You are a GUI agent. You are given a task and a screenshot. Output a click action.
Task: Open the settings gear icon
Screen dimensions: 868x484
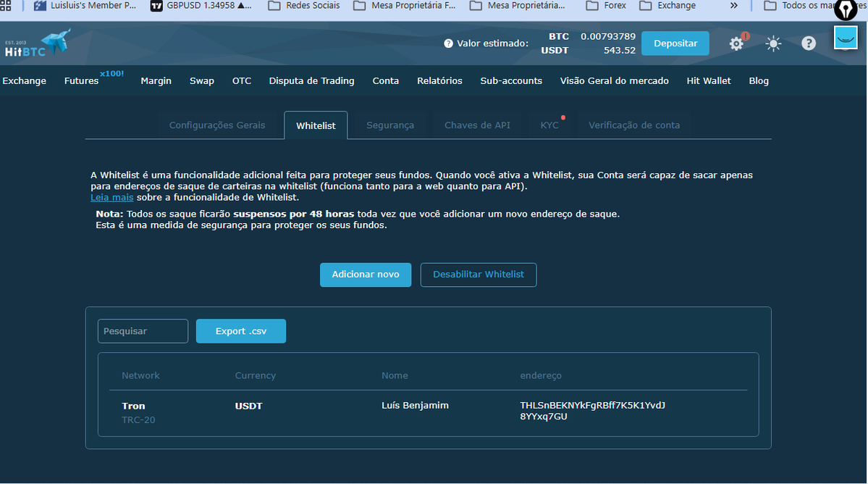pos(736,43)
